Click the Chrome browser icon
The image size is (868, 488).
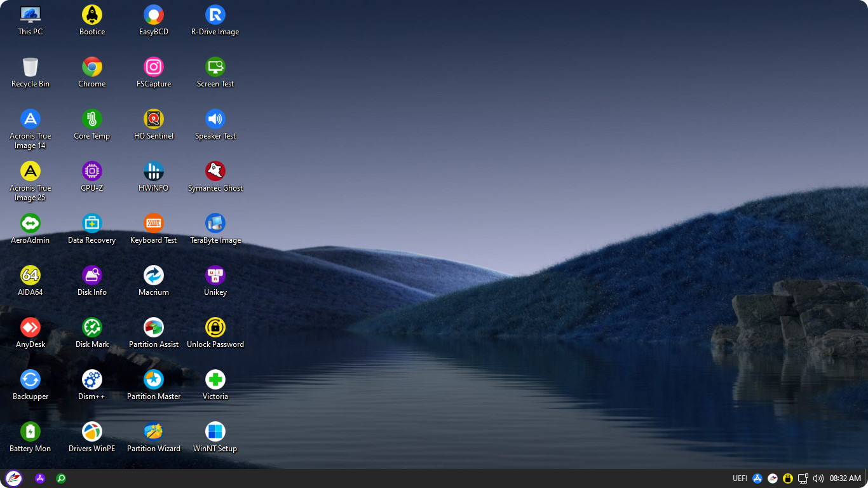pyautogui.click(x=92, y=67)
